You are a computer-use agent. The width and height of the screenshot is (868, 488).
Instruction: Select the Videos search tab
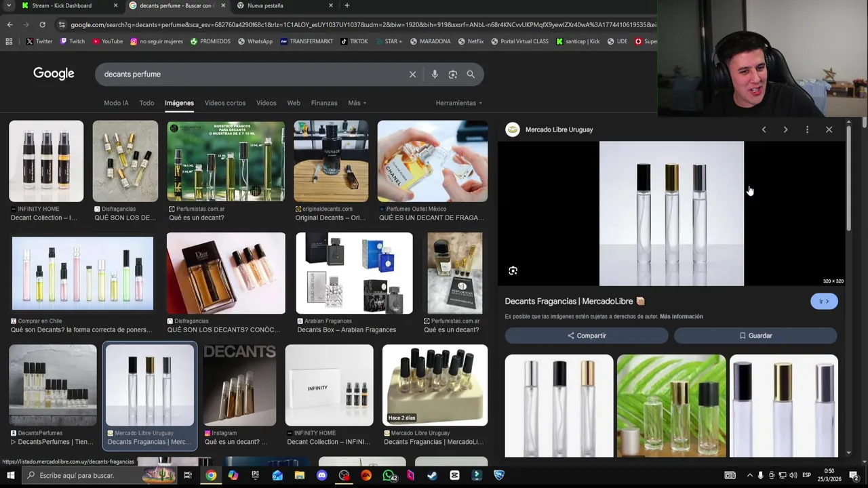(266, 103)
